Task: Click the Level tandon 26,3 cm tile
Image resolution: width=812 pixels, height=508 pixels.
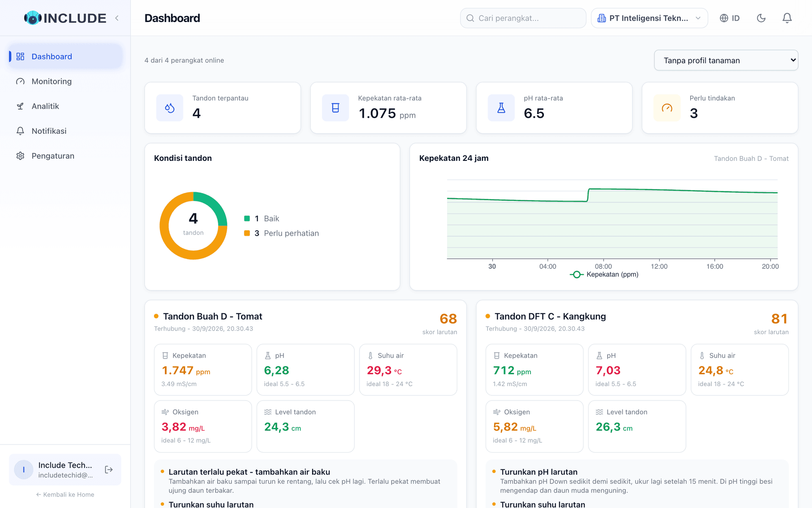Action: (637, 426)
